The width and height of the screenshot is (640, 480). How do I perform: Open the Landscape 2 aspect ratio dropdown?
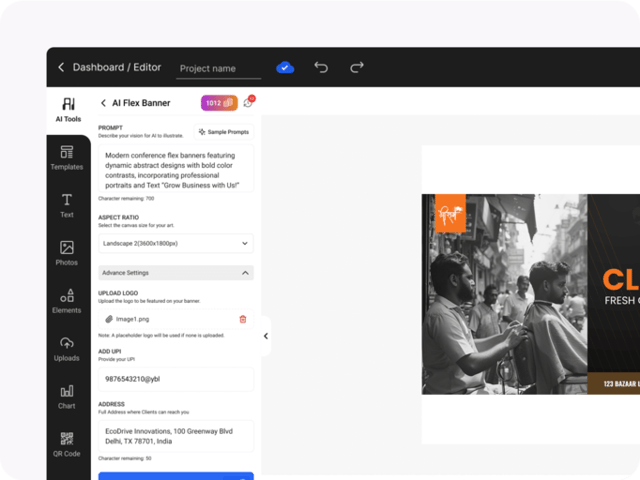[176, 243]
